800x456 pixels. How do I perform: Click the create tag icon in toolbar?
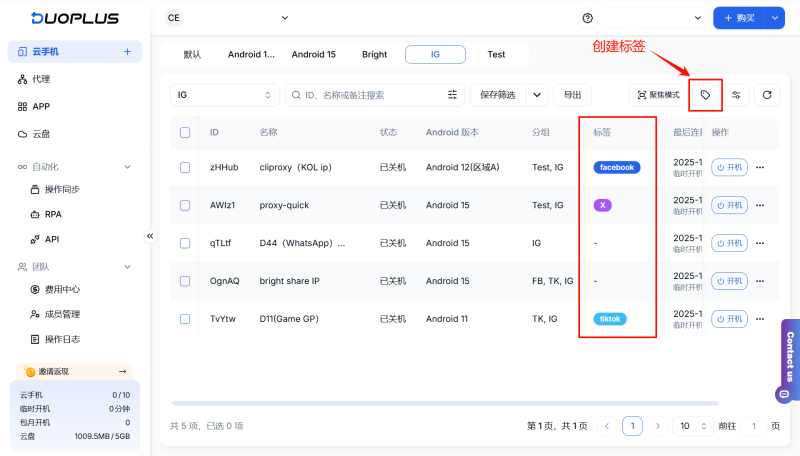tap(706, 95)
